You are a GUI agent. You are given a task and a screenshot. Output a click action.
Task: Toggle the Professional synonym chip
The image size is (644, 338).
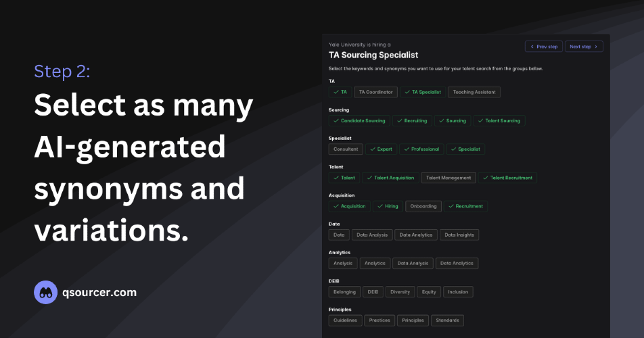pyautogui.click(x=421, y=149)
